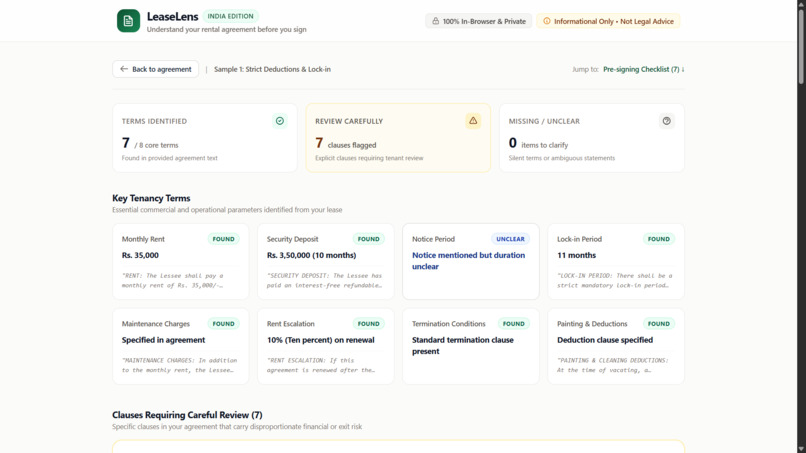Click Informational Only Not Legal Advice badge
Viewport: 806px width, 453px height.
point(608,21)
